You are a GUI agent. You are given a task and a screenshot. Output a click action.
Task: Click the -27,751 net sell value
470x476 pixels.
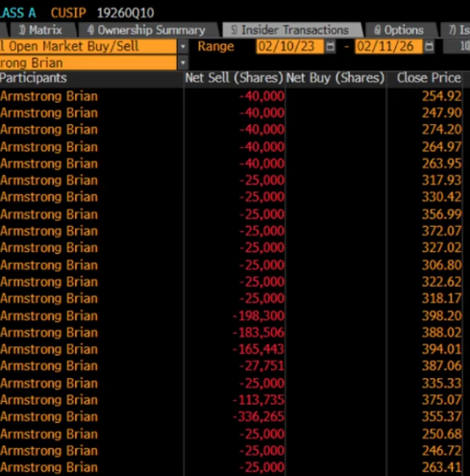pos(262,365)
